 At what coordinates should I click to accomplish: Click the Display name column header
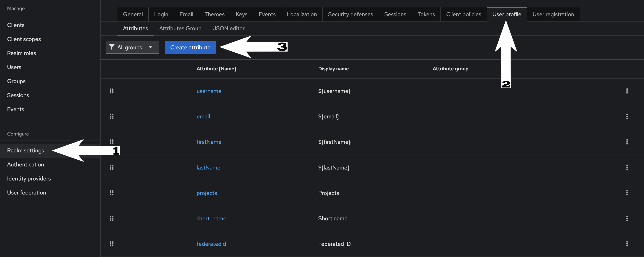(333, 69)
